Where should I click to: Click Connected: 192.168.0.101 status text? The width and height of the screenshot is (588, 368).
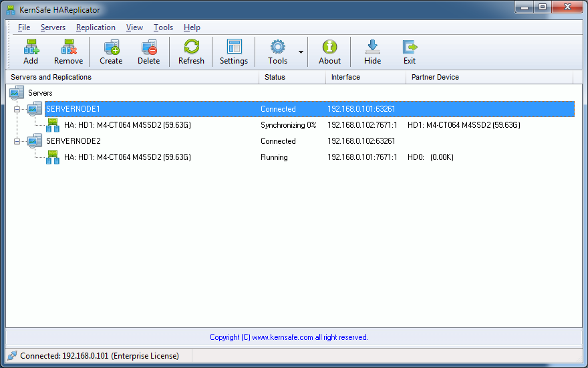coord(100,355)
